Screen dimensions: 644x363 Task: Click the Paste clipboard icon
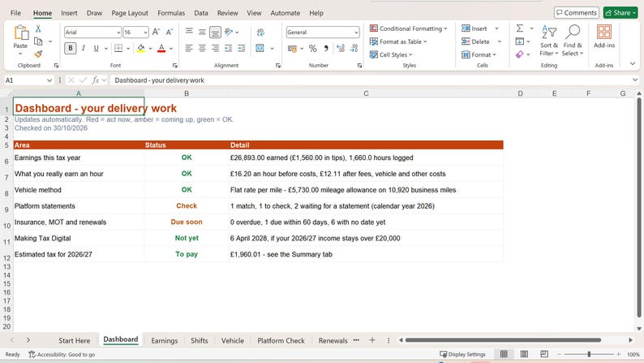pos(20,32)
